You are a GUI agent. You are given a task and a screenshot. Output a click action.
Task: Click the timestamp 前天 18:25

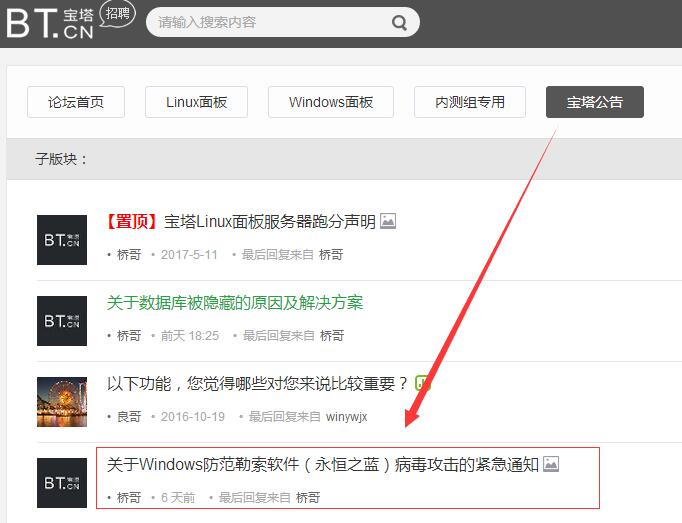coord(190,335)
